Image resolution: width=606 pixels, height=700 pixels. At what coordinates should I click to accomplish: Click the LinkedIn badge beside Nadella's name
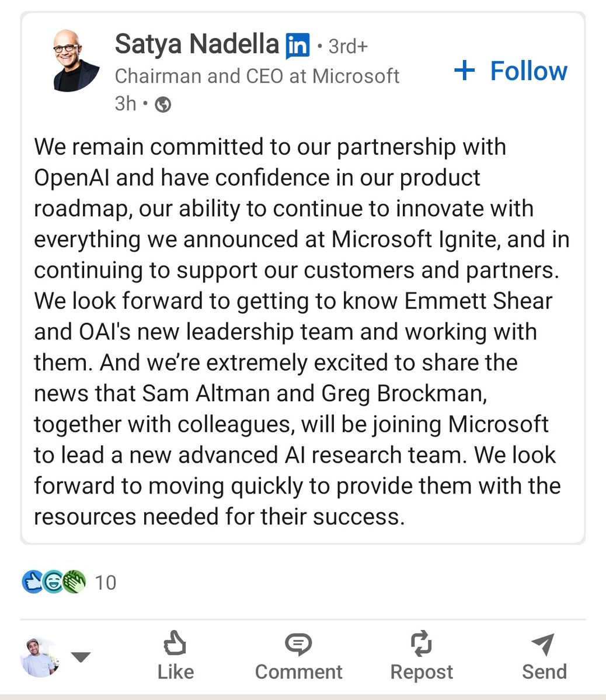point(298,46)
